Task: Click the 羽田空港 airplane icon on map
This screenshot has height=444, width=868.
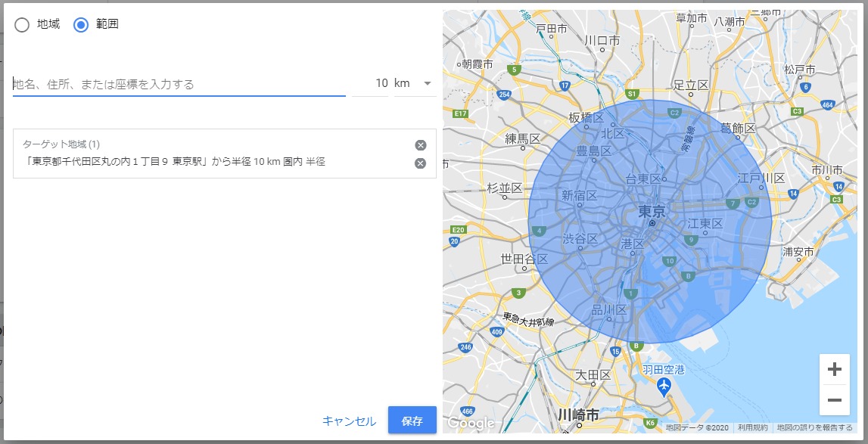Action: 664,387
